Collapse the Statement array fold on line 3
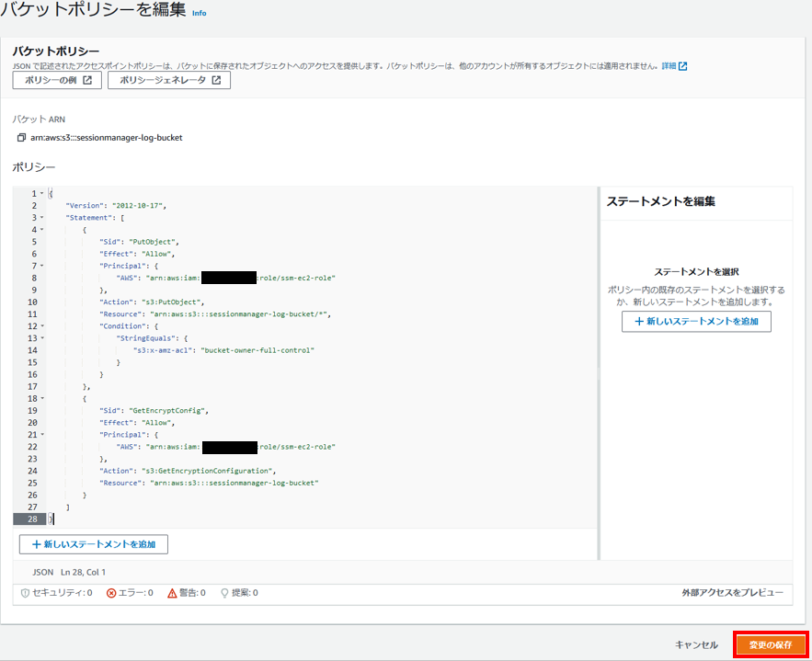812x661 pixels. click(42, 217)
